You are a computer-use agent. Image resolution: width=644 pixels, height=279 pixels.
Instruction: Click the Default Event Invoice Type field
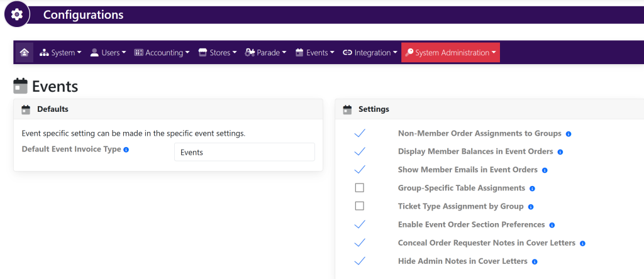[x=244, y=152]
